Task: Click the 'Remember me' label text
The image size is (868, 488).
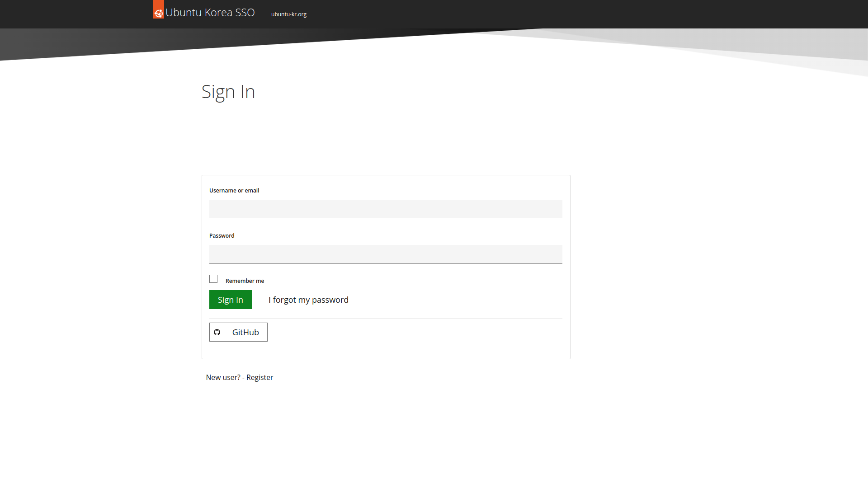Action: 245,281
